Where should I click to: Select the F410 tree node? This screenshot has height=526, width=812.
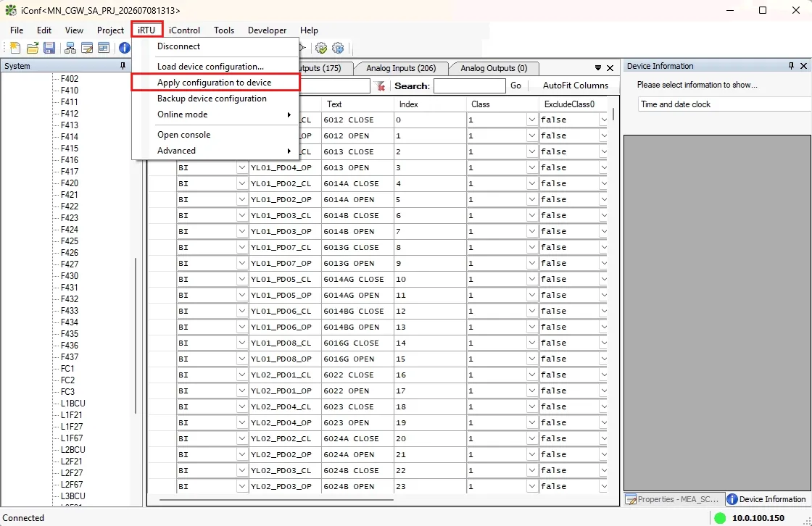click(70, 90)
